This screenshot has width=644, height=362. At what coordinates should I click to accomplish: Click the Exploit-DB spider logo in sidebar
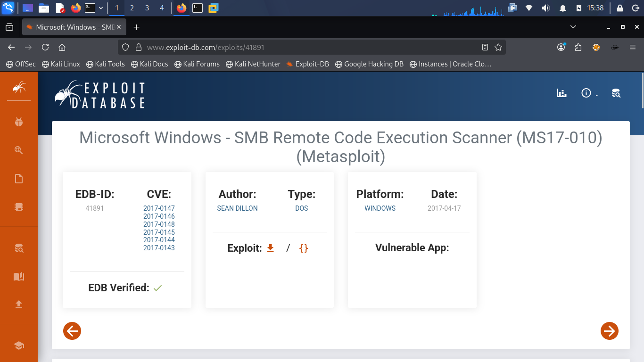point(19,87)
